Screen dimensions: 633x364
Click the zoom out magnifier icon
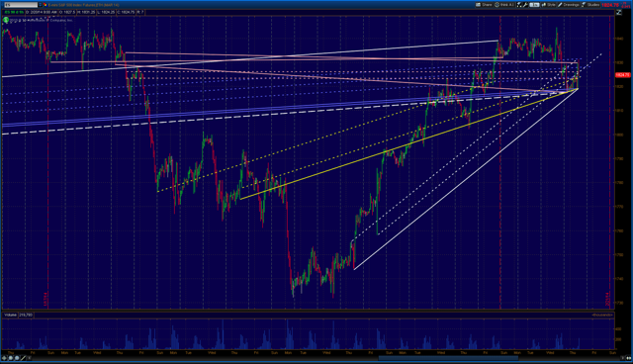tap(17, 358)
